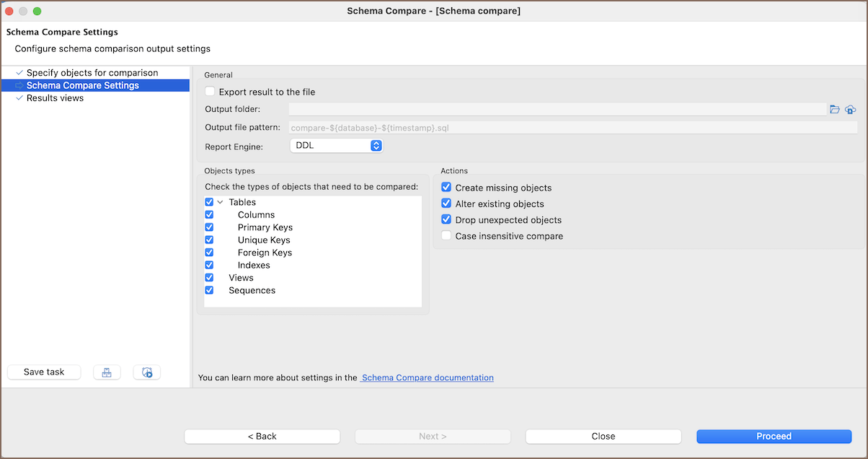Click the green macOS zoom button
The image size is (868, 459).
[x=37, y=11]
